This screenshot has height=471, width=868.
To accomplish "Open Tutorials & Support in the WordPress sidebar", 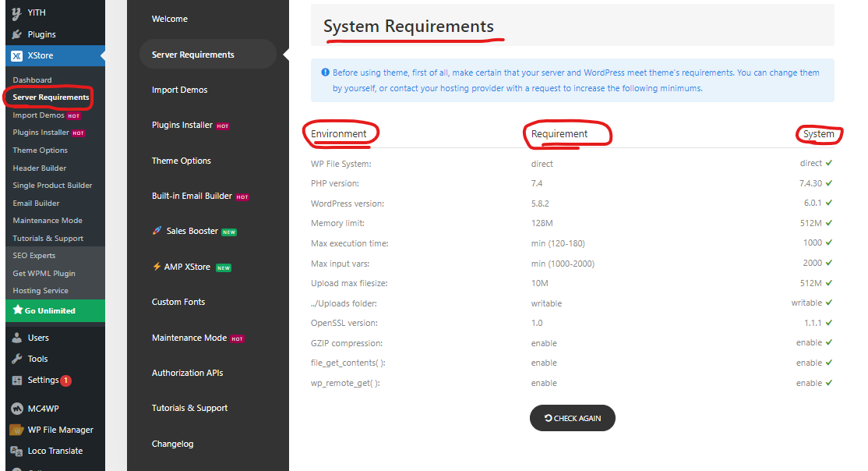I will 48,239.
